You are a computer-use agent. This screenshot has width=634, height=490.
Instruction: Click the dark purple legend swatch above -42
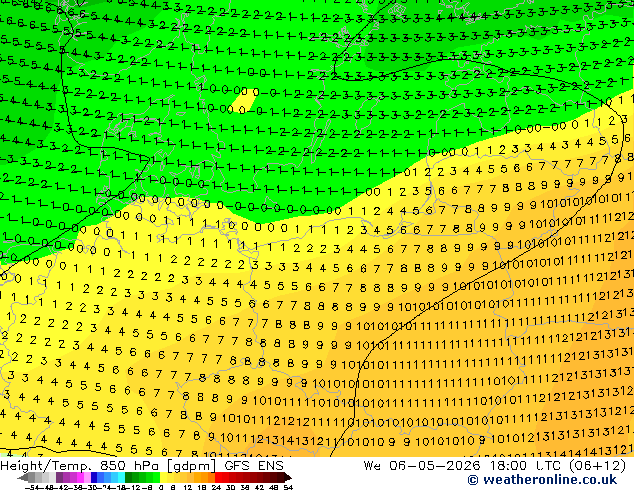coord(59,477)
